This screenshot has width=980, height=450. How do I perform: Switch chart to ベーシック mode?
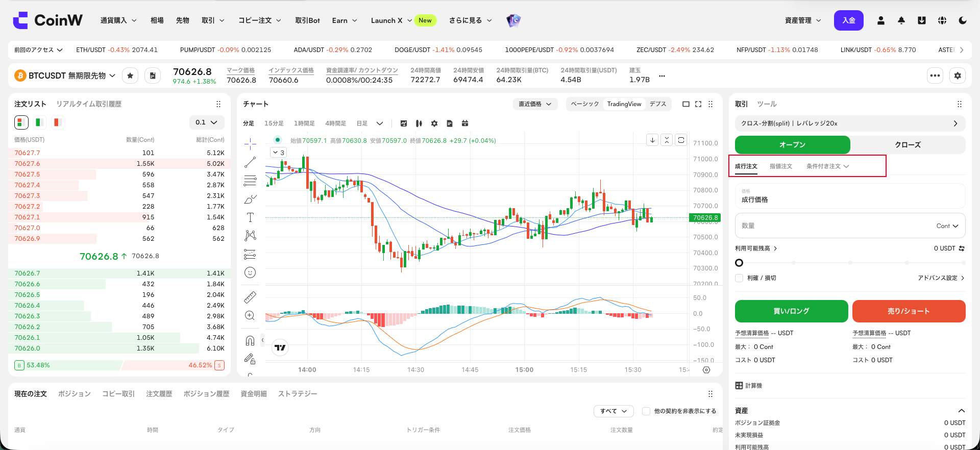tap(585, 104)
